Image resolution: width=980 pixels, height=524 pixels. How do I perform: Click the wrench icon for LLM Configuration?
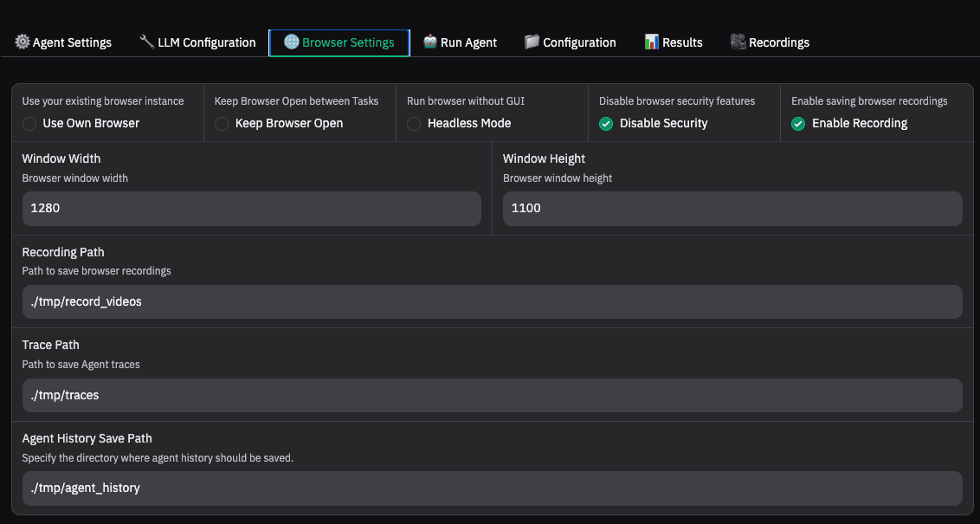(146, 42)
